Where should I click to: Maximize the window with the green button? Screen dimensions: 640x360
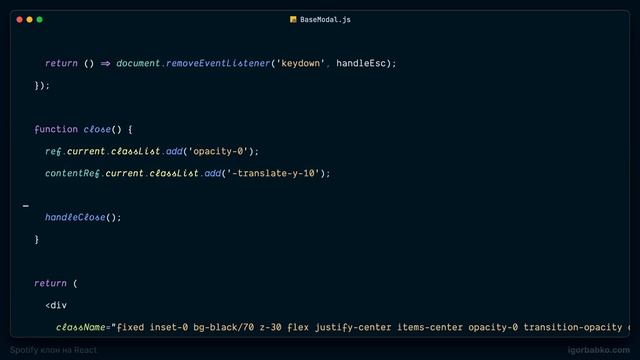coord(40,19)
